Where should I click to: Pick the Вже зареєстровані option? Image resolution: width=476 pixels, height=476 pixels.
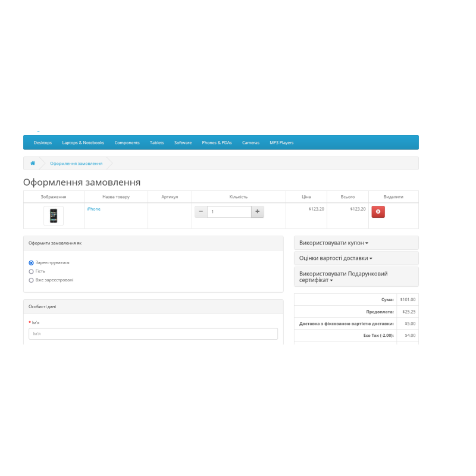click(x=31, y=280)
